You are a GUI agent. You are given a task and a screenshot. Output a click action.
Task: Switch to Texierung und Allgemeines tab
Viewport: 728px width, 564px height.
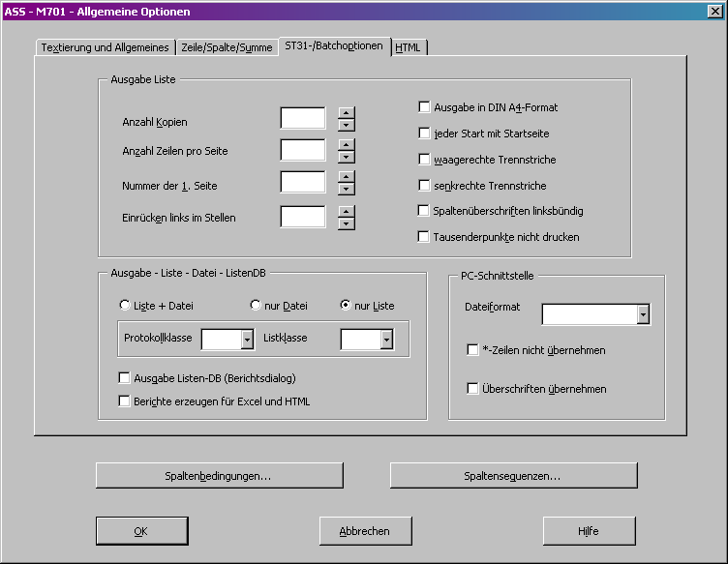pos(106,47)
